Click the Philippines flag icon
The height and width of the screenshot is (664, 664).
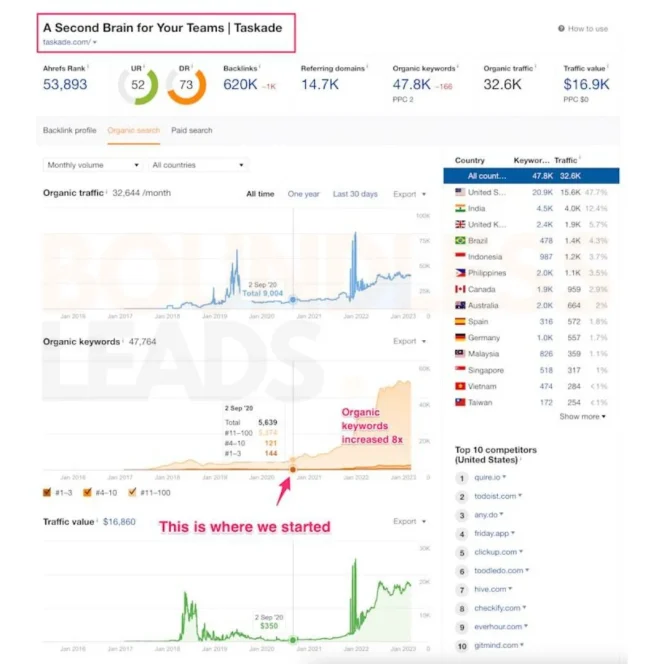tap(460, 273)
